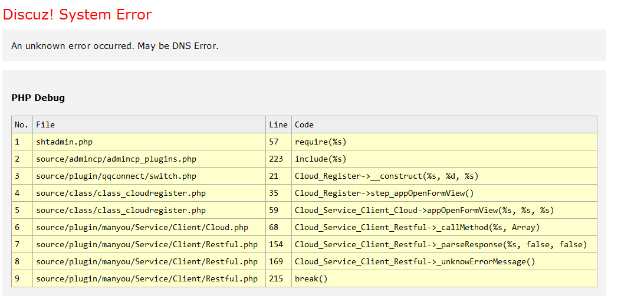Click the 'Discuz! System Error' heading
The height and width of the screenshot is (305, 644).
coord(77,15)
